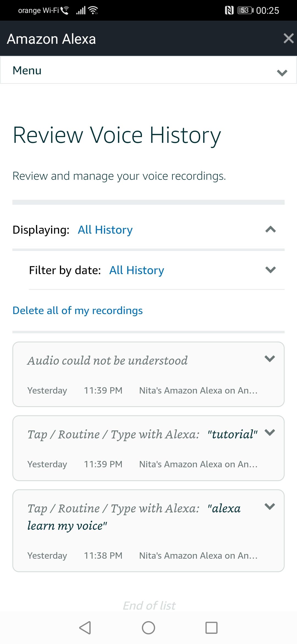Tap the Amazon Alexa title

[52, 38]
